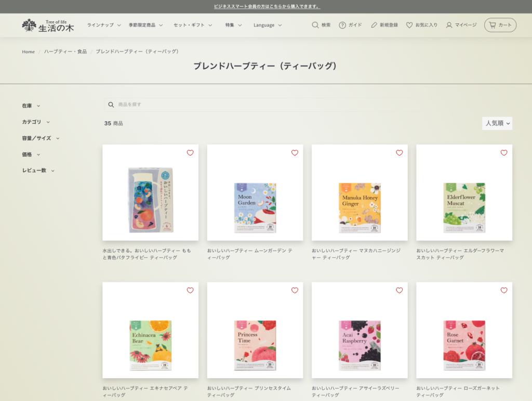Go to ハーブティー・食品 breadcrumb
This screenshot has width=532, height=401.
pyautogui.click(x=65, y=51)
